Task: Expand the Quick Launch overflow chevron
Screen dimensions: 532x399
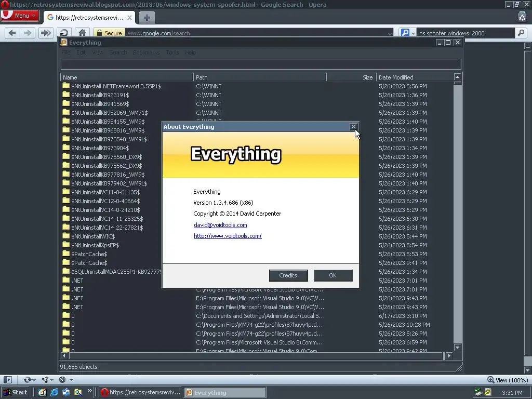Action: coord(89,391)
